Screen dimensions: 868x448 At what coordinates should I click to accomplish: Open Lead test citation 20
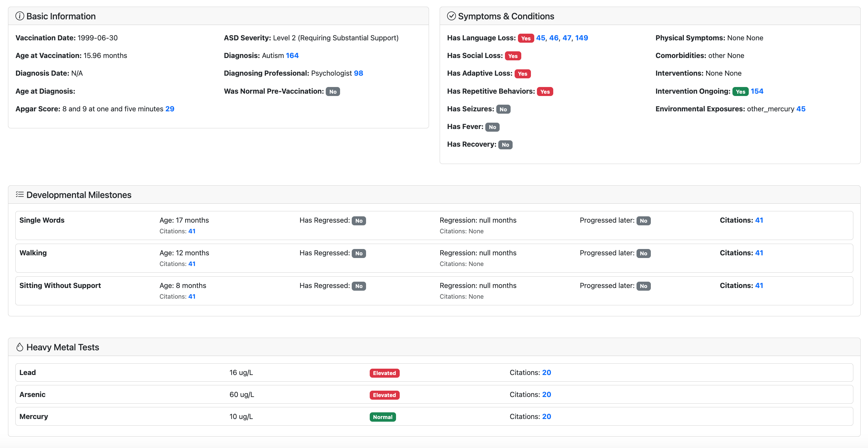546,372
